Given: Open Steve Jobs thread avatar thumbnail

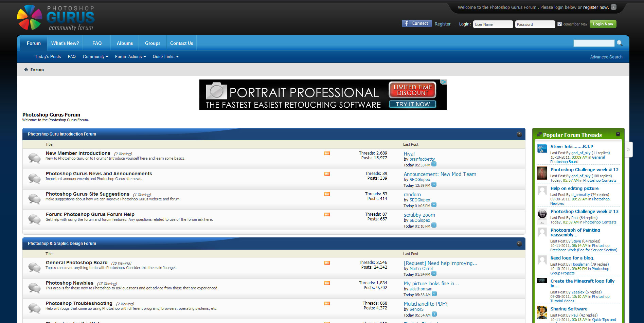Looking at the screenshot, I should coord(542,149).
